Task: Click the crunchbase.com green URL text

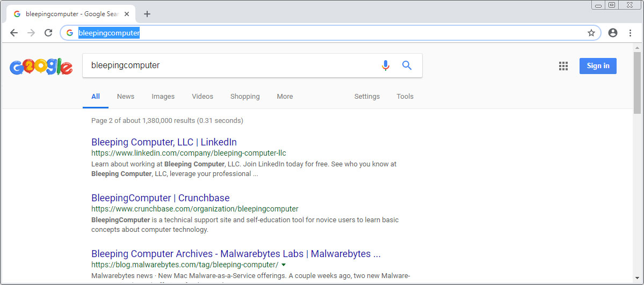Action: point(194,209)
